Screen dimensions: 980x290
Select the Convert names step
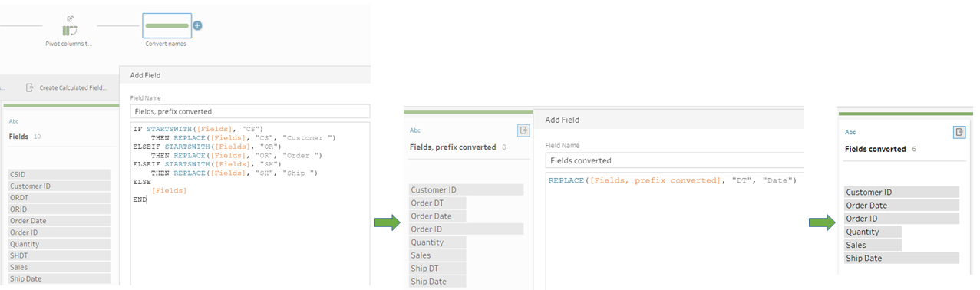pyautogui.click(x=167, y=26)
